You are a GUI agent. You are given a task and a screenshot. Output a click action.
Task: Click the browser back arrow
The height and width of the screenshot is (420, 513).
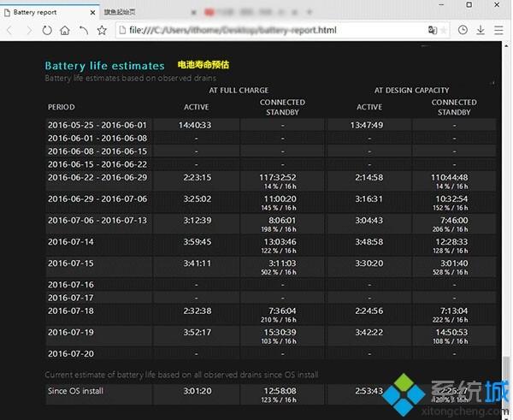(x=9, y=30)
